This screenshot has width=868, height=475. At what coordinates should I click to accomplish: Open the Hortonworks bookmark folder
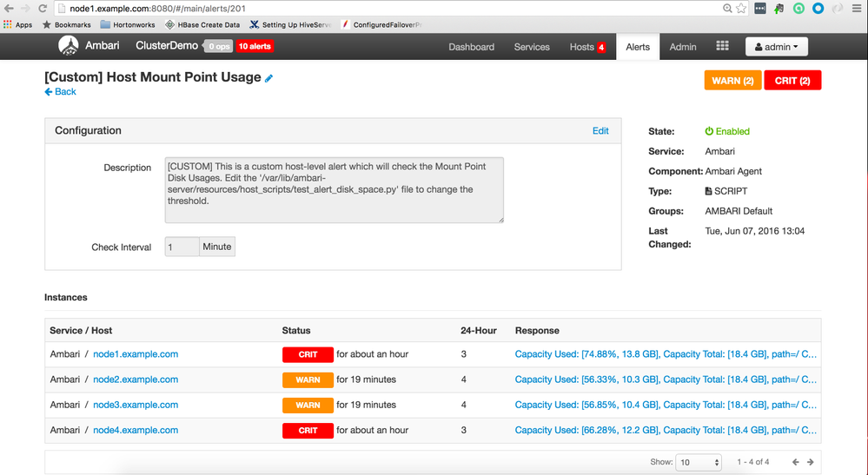click(128, 25)
